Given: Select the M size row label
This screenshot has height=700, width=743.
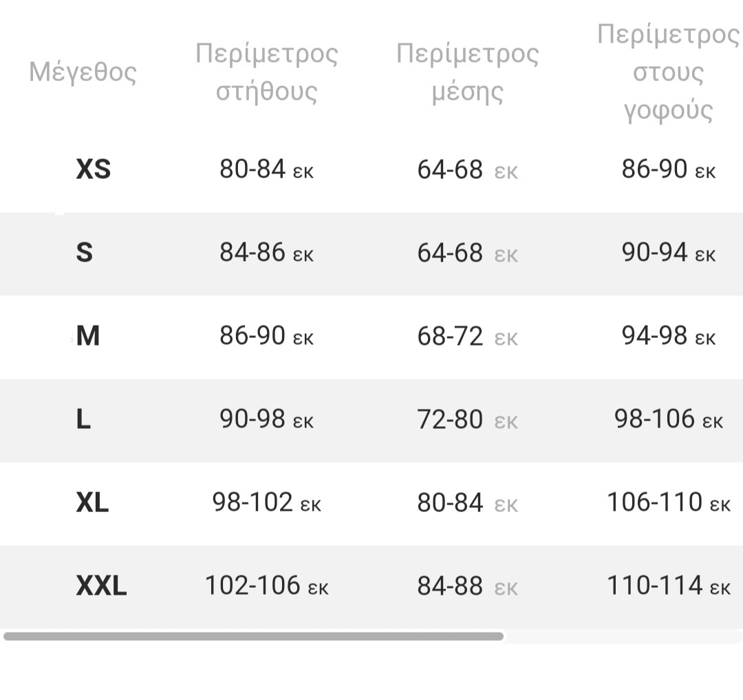Looking at the screenshot, I should (x=88, y=337).
